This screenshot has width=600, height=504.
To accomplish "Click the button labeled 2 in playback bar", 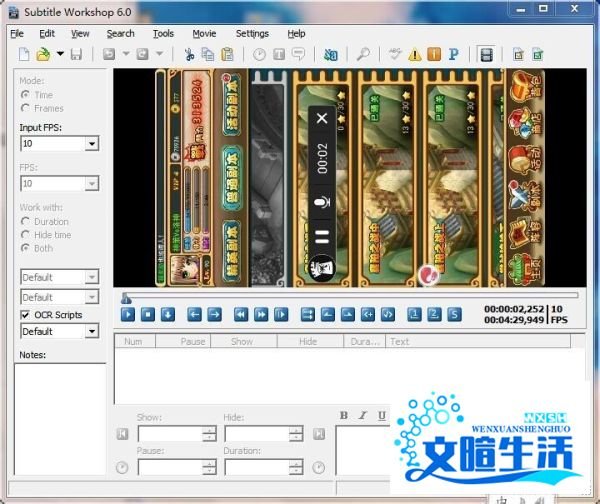I will pyautogui.click(x=434, y=315).
